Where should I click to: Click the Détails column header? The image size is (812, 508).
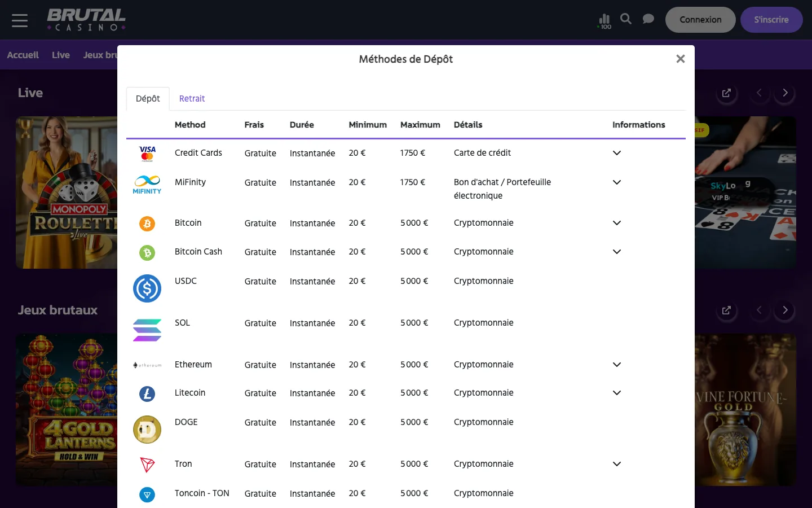click(x=468, y=125)
